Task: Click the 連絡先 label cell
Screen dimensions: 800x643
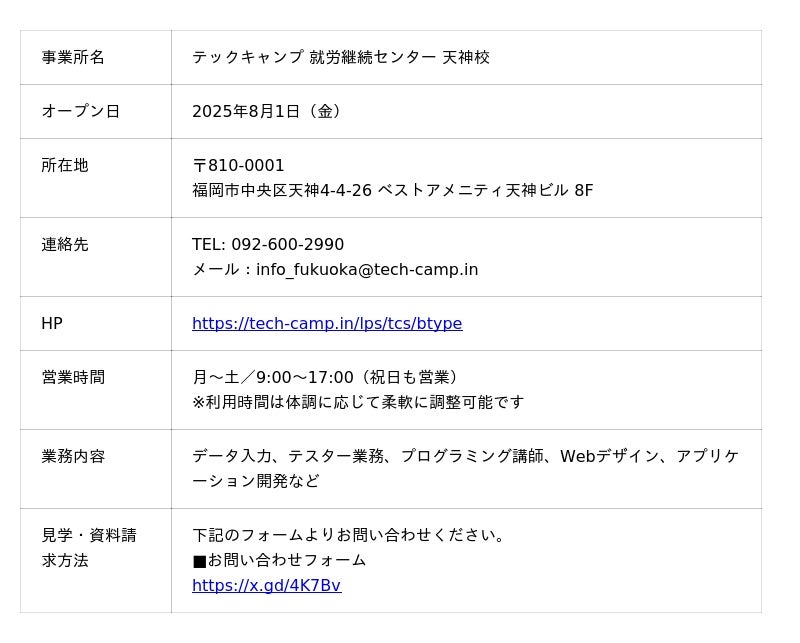Action: point(96,257)
